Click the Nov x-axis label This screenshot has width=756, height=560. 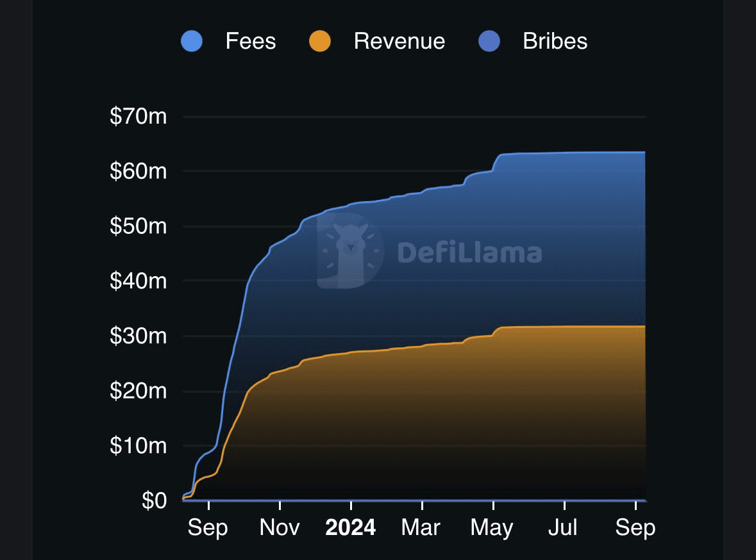pyautogui.click(x=280, y=528)
